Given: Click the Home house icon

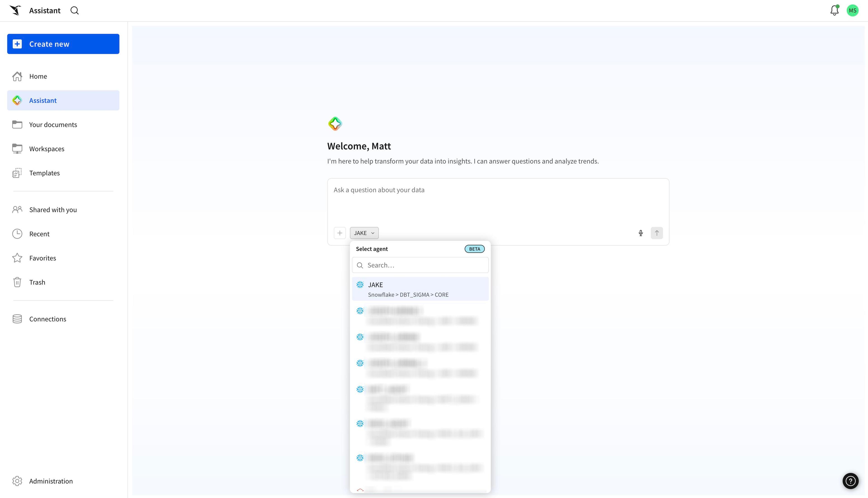Looking at the screenshot, I should [x=17, y=76].
